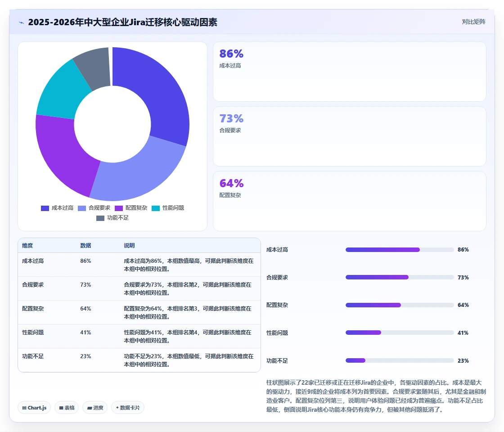Viewport: 504px width, 432px height.
Task: Click the 配置复杂 cell in table
Action: (x=33, y=309)
